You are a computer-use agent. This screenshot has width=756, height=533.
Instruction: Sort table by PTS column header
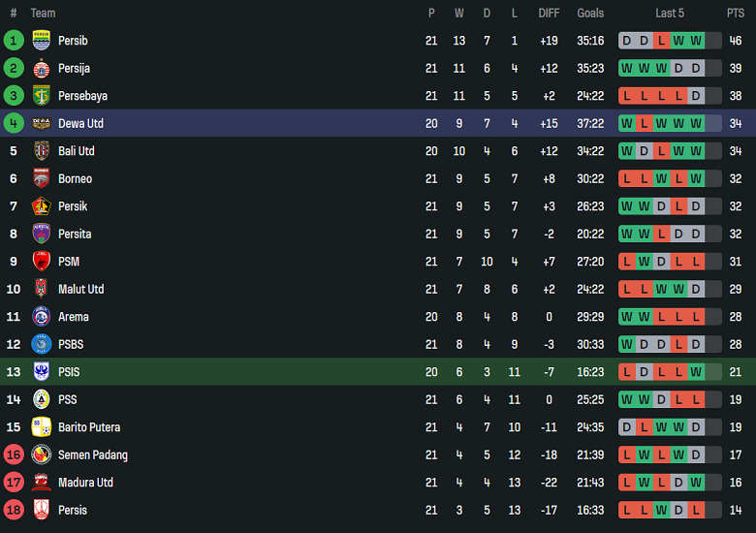tap(736, 14)
